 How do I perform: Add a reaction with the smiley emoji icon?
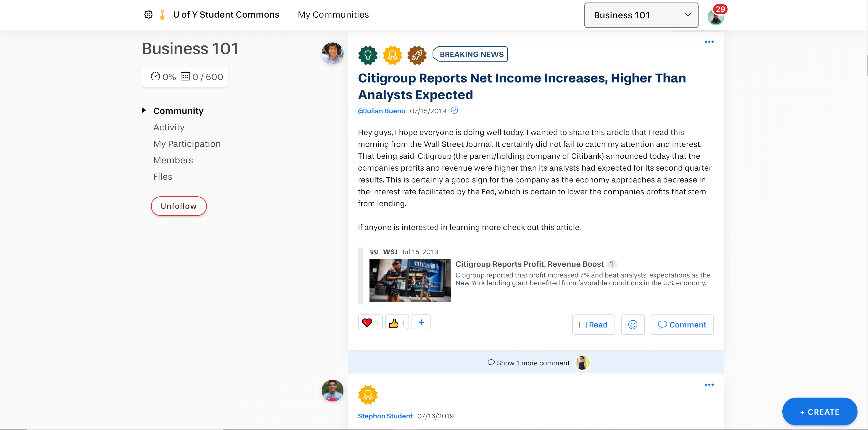[x=633, y=324]
